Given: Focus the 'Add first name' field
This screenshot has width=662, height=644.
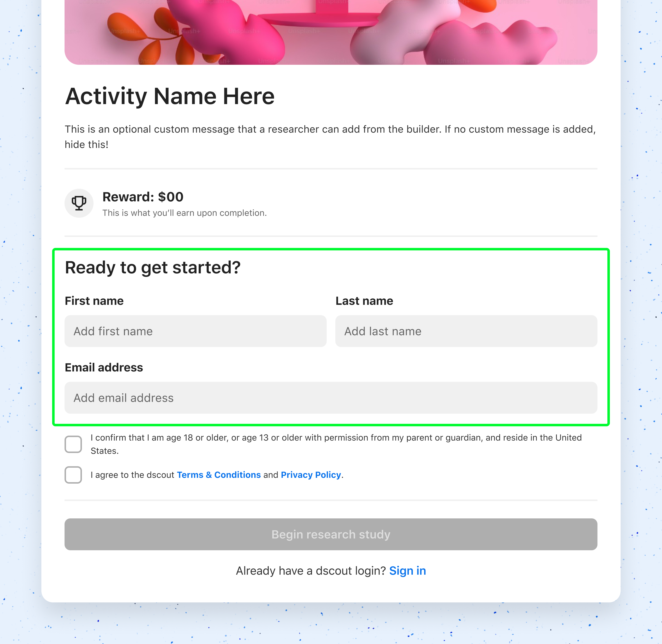Looking at the screenshot, I should [195, 331].
